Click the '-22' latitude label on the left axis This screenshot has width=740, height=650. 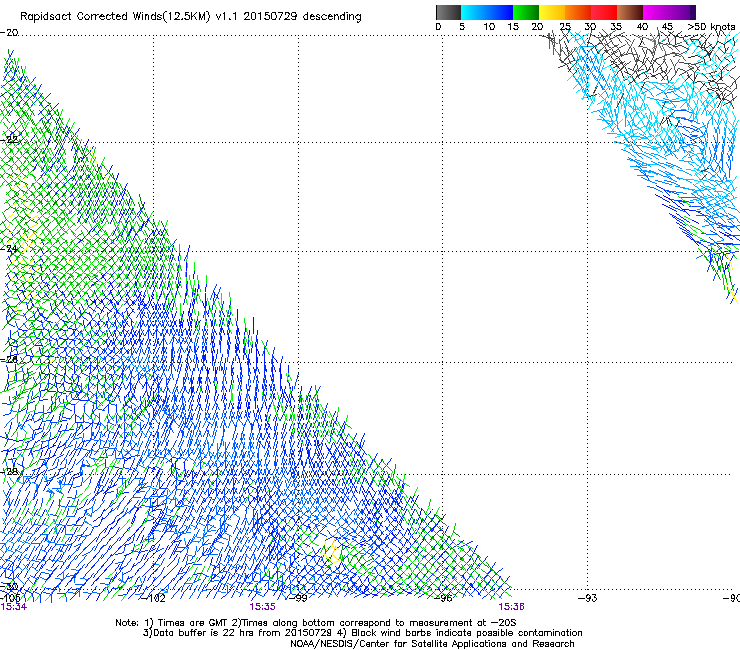click(9, 139)
